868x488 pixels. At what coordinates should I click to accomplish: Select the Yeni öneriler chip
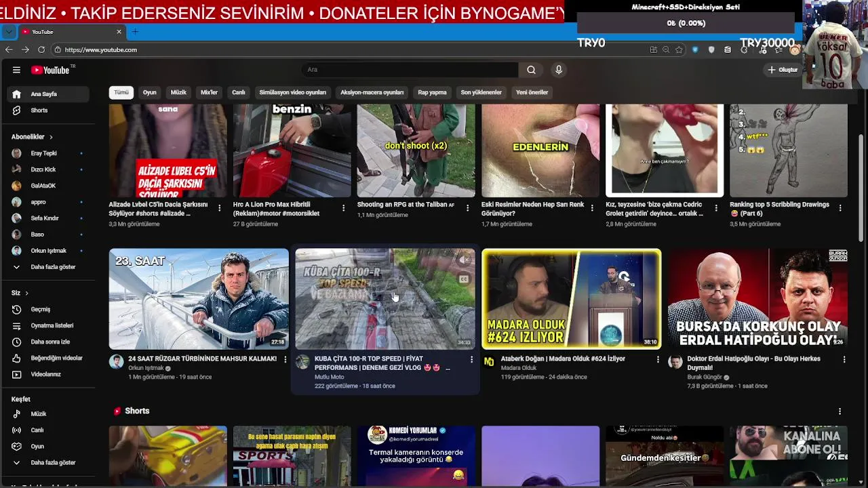click(532, 92)
